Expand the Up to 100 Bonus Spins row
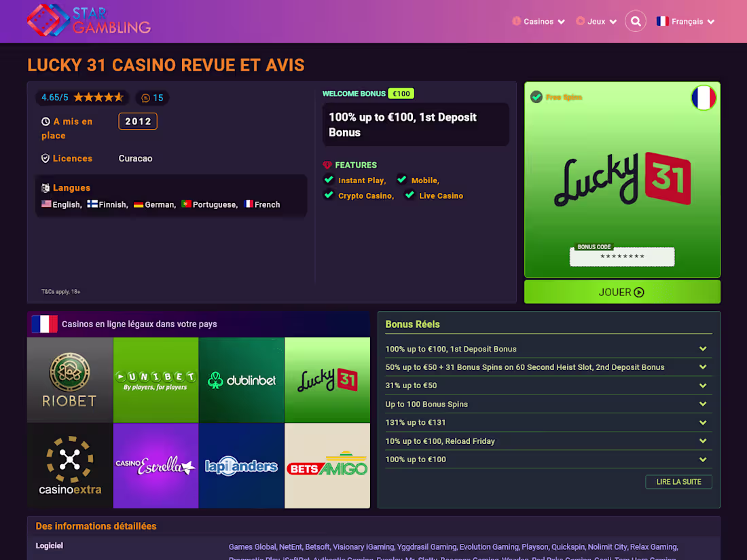The image size is (747, 560). click(x=548, y=405)
